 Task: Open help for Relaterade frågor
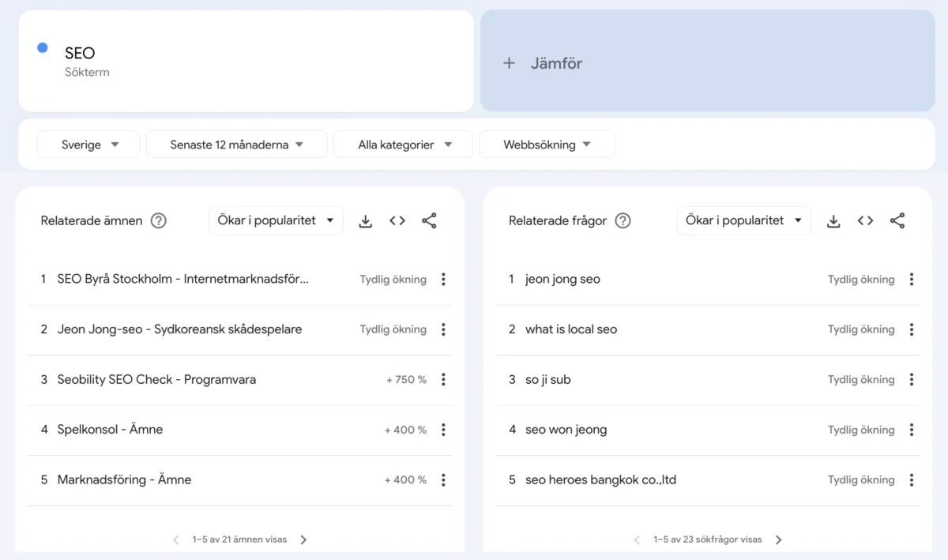pos(623,221)
